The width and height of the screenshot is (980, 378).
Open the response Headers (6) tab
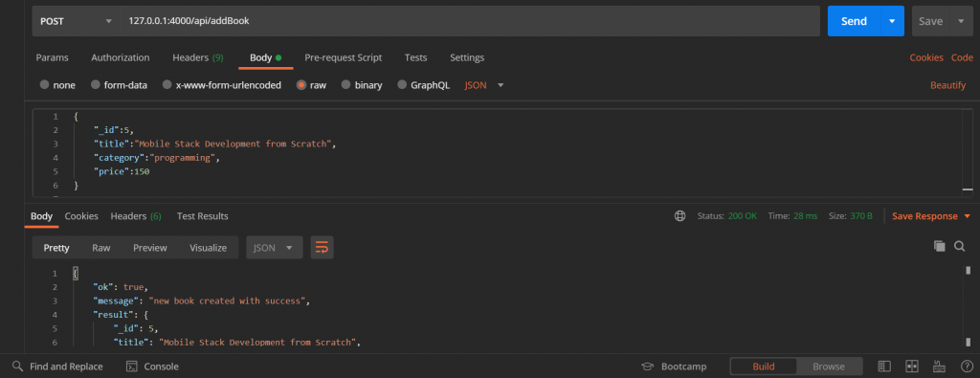click(136, 216)
